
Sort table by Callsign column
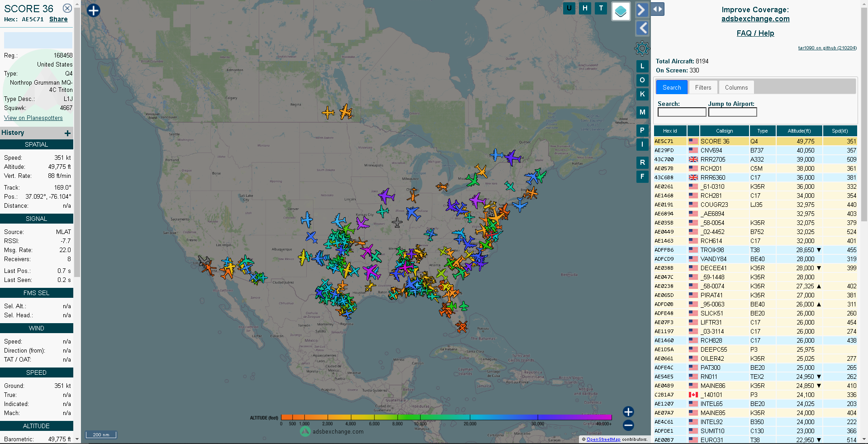coord(724,131)
